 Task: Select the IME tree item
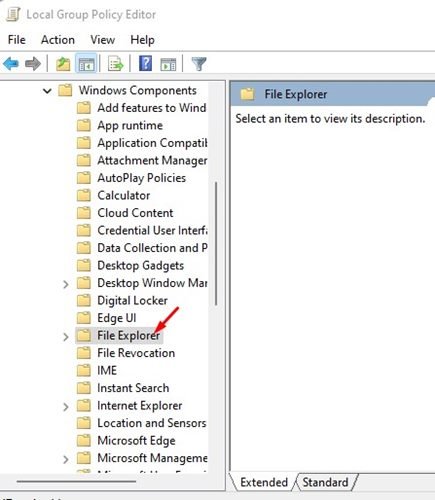(x=107, y=371)
